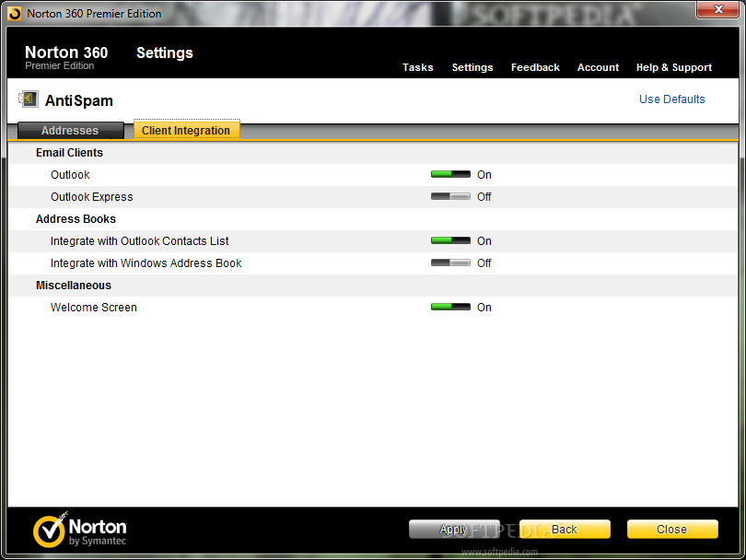This screenshot has width=746, height=560.
Task: Click the Back button
Action: pyautogui.click(x=565, y=529)
